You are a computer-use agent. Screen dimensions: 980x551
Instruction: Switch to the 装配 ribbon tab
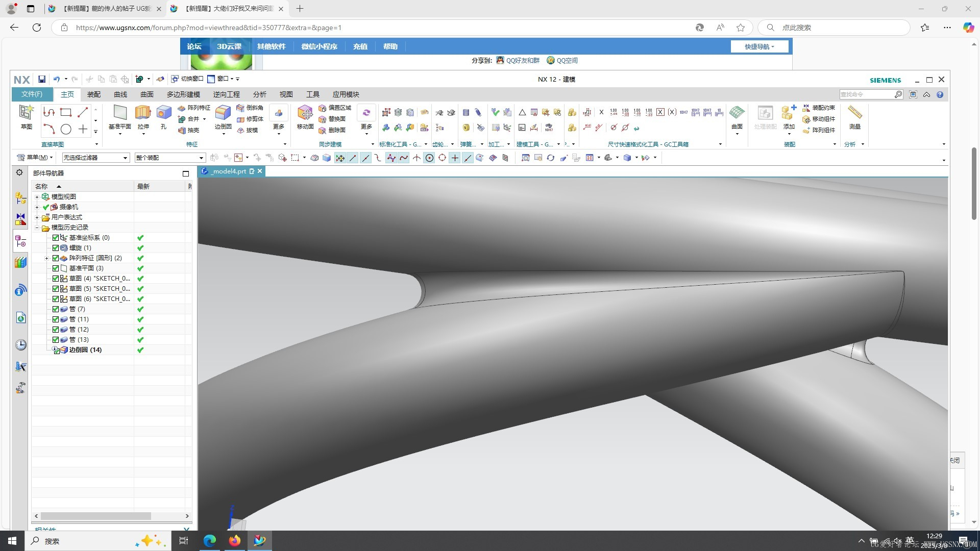coord(94,94)
